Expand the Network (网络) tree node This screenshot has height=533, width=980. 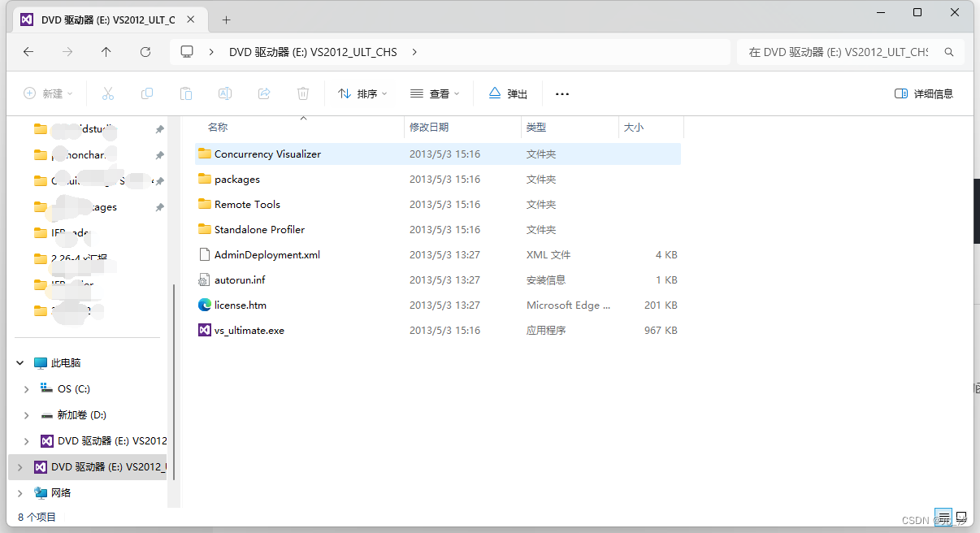click(x=20, y=493)
